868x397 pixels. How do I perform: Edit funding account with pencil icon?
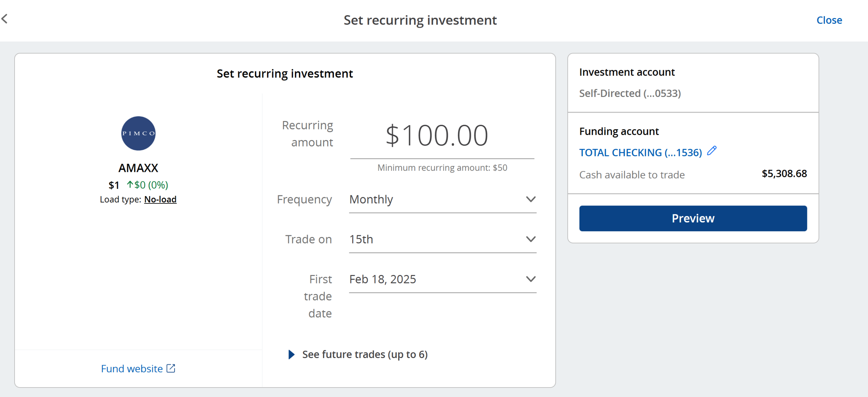click(x=712, y=151)
